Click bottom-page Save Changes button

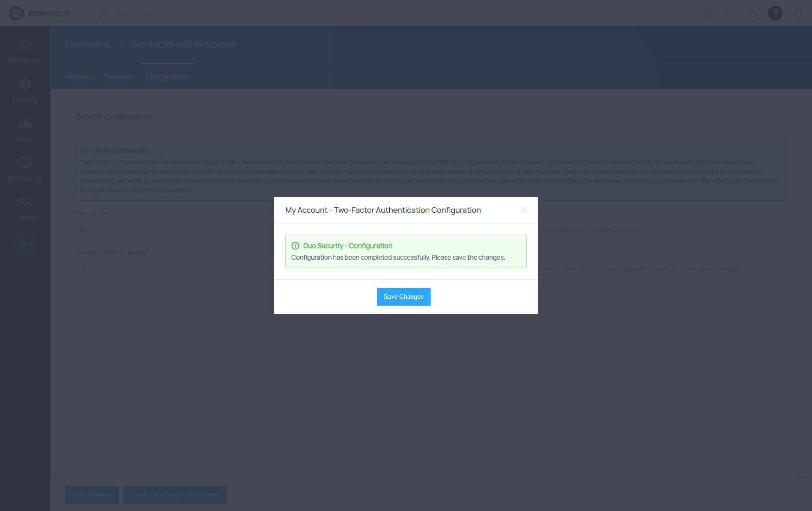click(x=92, y=495)
